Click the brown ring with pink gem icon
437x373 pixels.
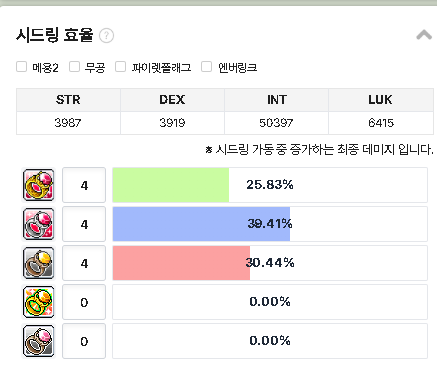coord(38,341)
